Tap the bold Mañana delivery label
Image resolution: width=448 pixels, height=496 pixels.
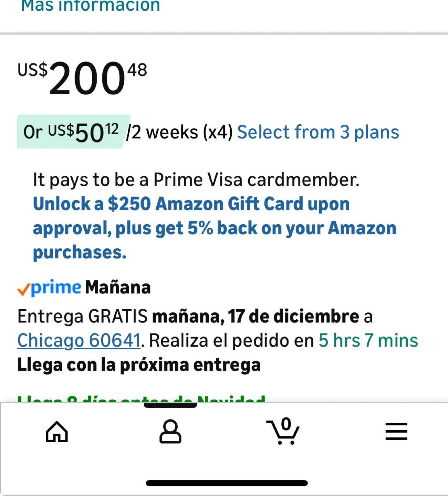point(118,288)
